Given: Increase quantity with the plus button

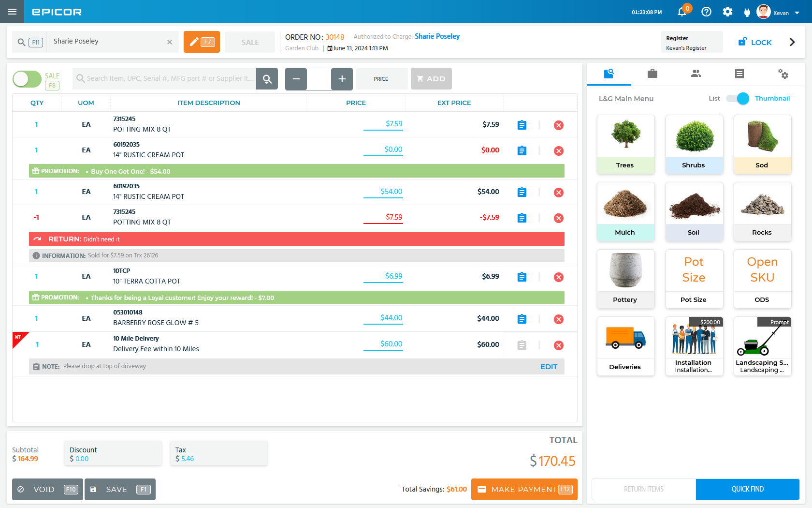Looking at the screenshot, I should click(342, 79).
